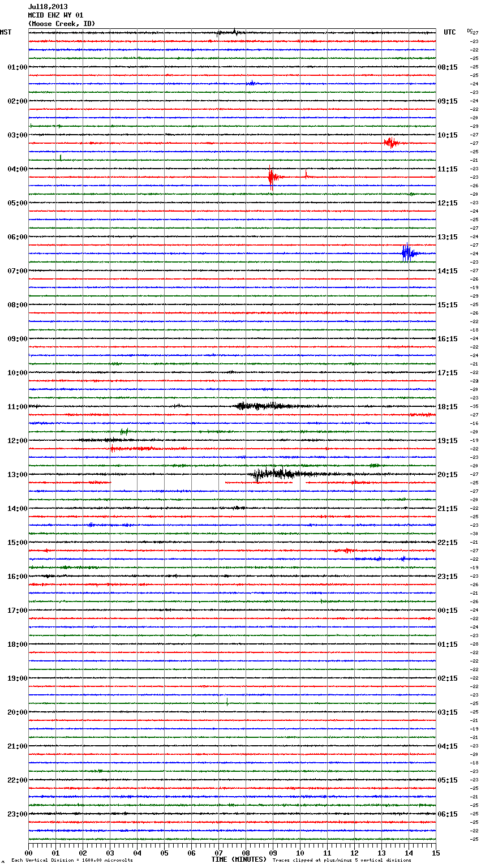Click the 18:00 MST time label
481x868 pixels.
click(x=17, y=644)
